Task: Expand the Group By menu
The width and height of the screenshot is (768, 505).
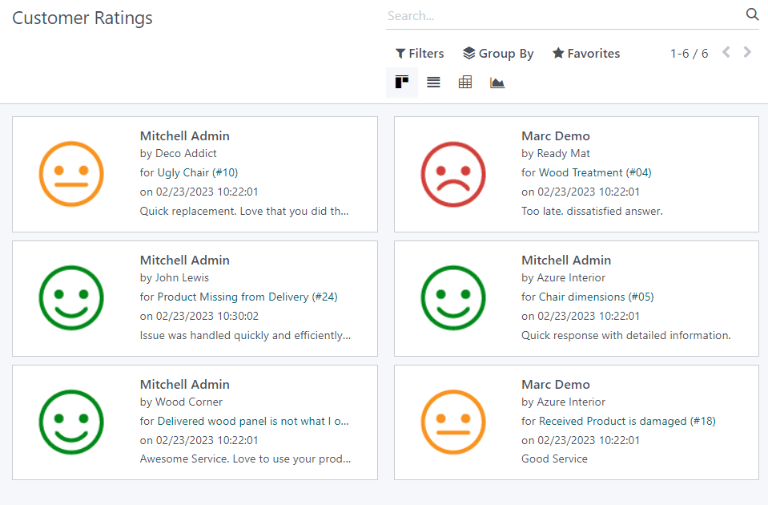Action: (498, 54)
